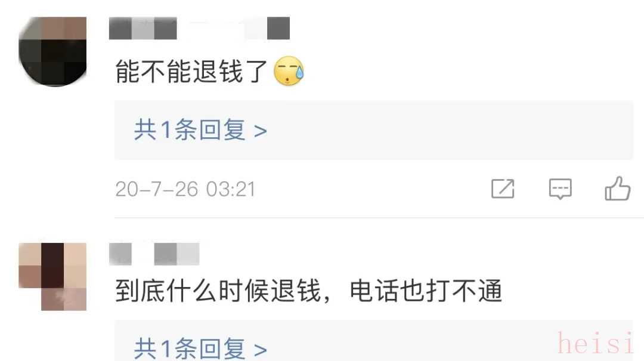Viewport: 644px width, 361px height.
Task: Open the first commenter's round avatar
Action: click(52, 52)
